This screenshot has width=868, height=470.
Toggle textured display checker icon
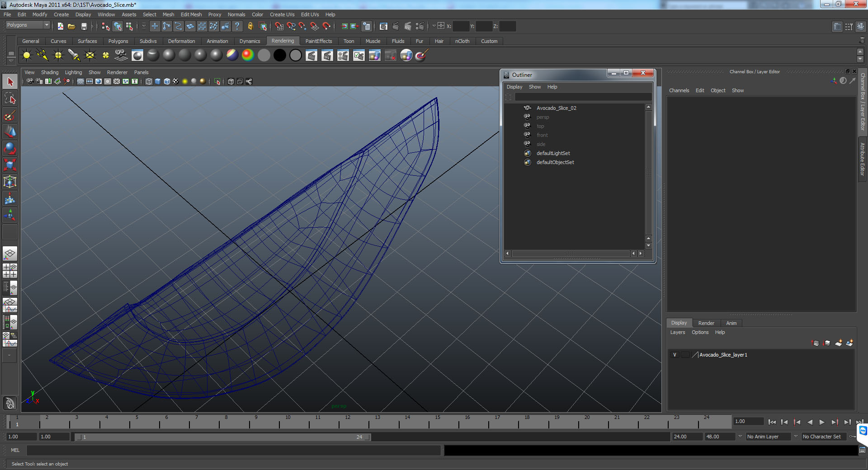[176, 81]
